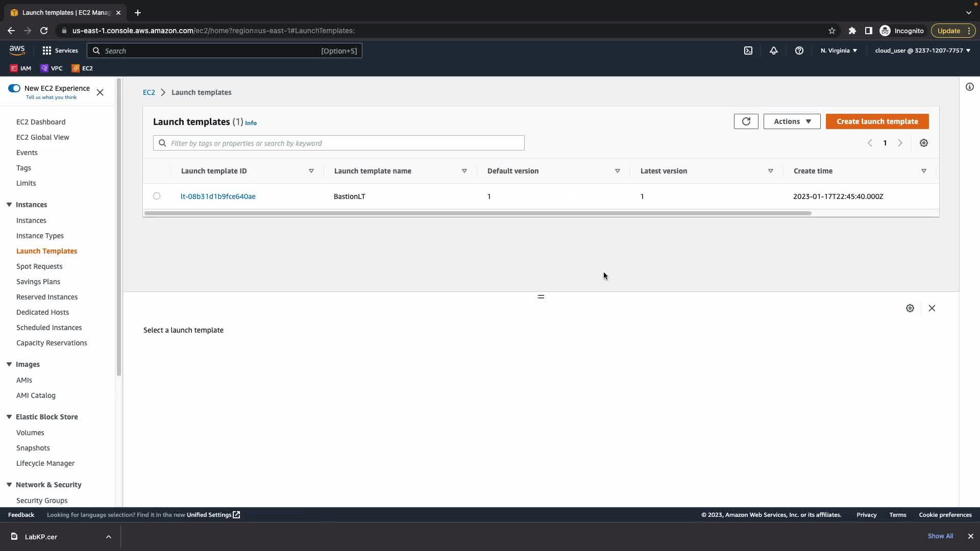The width and height of the screenshot is (980, 551).
Task: Open launch template lt-08b31d1b9fce640ae link
Action: (218, 196)
